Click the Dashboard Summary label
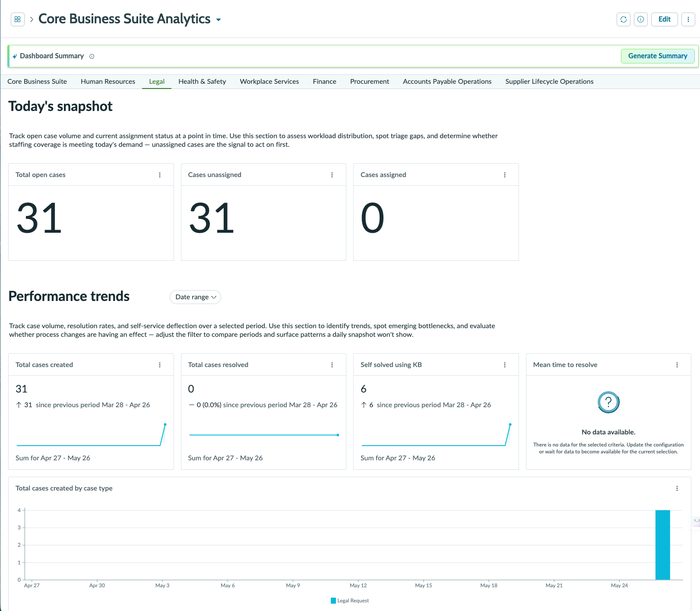 click(x=52, y=56)
